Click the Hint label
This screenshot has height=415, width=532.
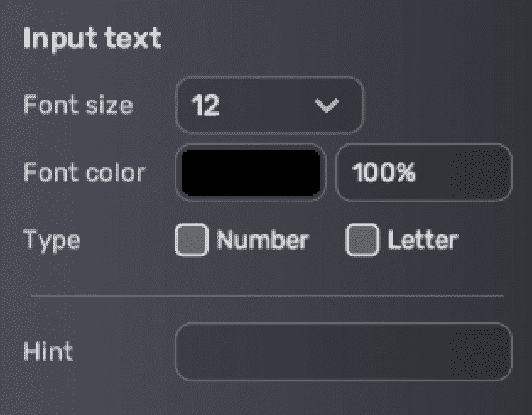click(48, 351)
